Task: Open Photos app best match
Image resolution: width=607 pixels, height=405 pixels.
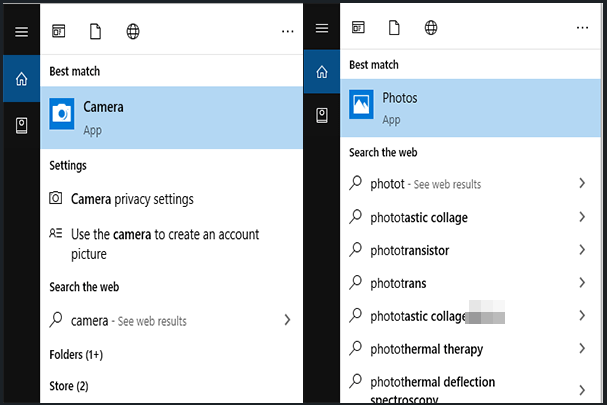Action: coord(470,108)
